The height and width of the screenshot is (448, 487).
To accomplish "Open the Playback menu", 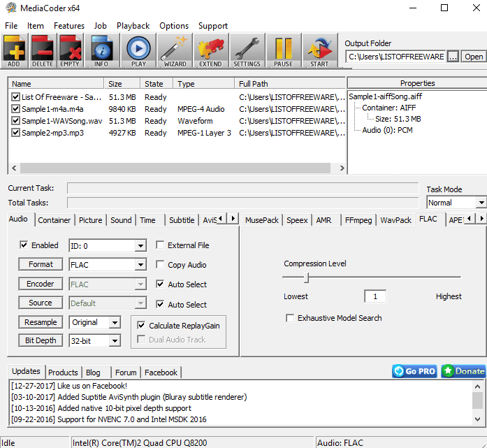I will [133, 26].
